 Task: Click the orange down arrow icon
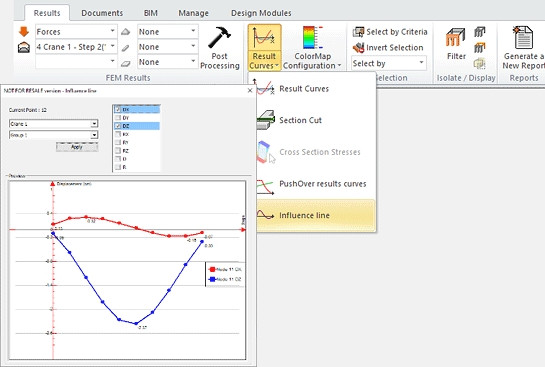(24, 32)
